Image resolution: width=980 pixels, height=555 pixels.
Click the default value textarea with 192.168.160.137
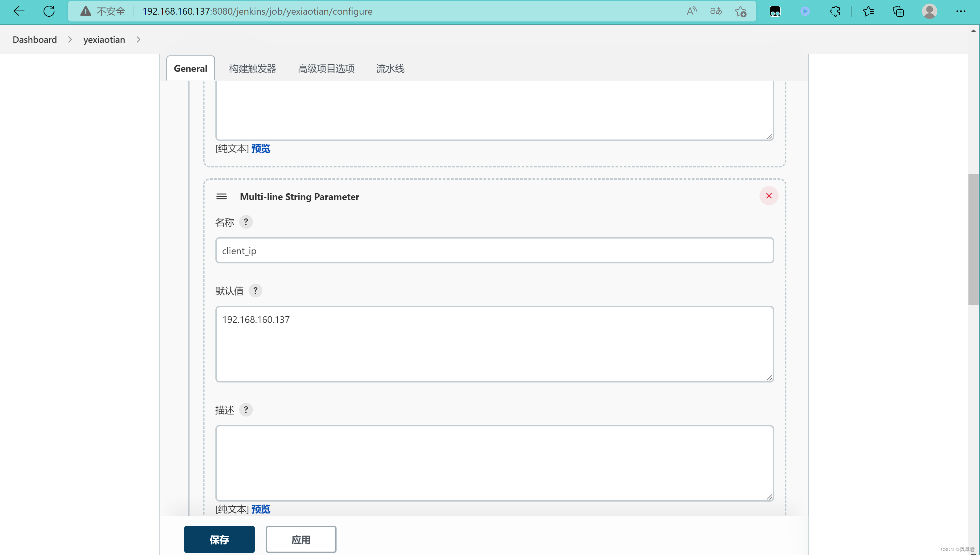pos(494,344)
